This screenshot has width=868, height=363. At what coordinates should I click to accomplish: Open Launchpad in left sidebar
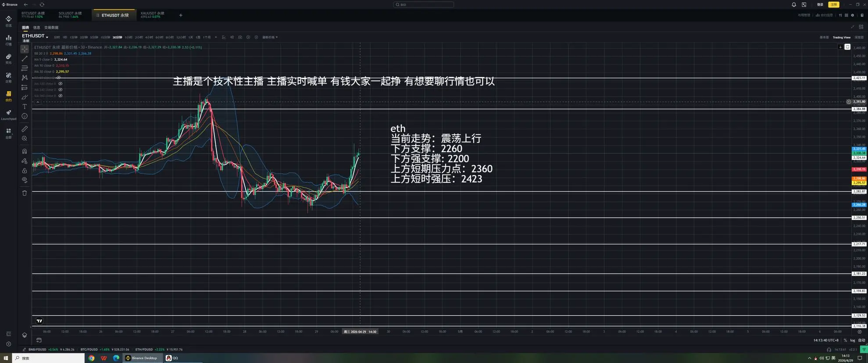click(8, 115)
